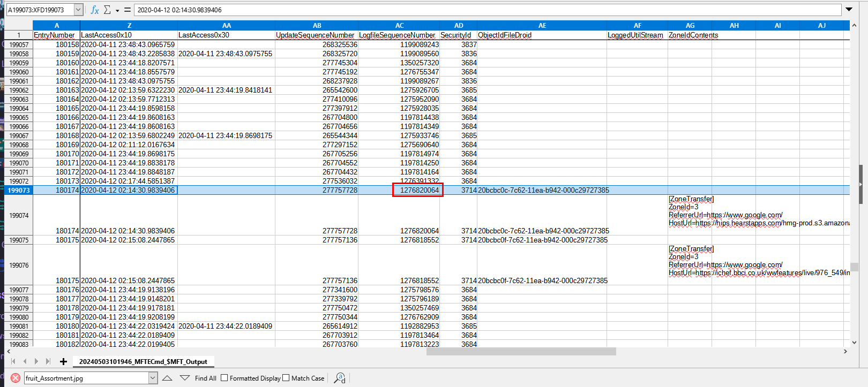
Task: Add a new sheet with plus icon
Action: click(63, 361)
